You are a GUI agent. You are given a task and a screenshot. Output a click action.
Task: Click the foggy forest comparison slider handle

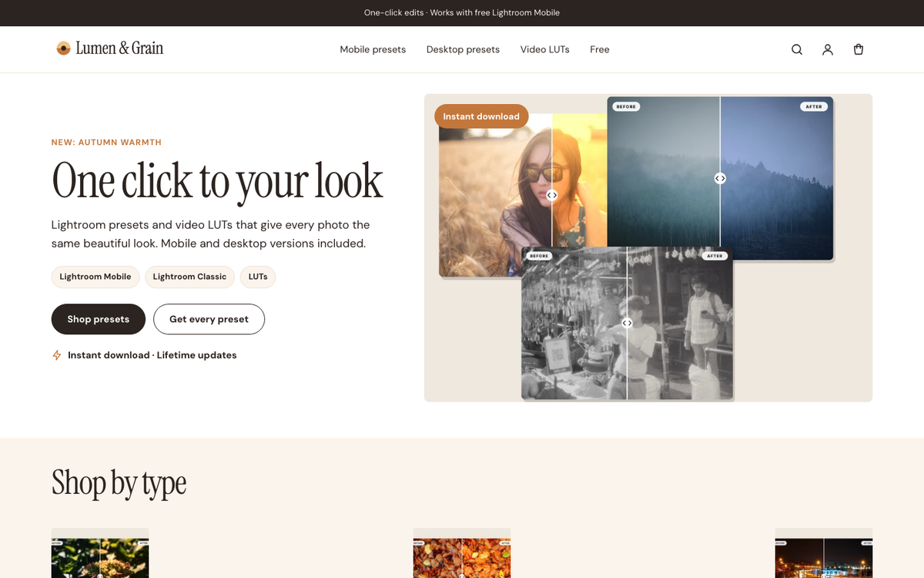click(x=720, y=178)
